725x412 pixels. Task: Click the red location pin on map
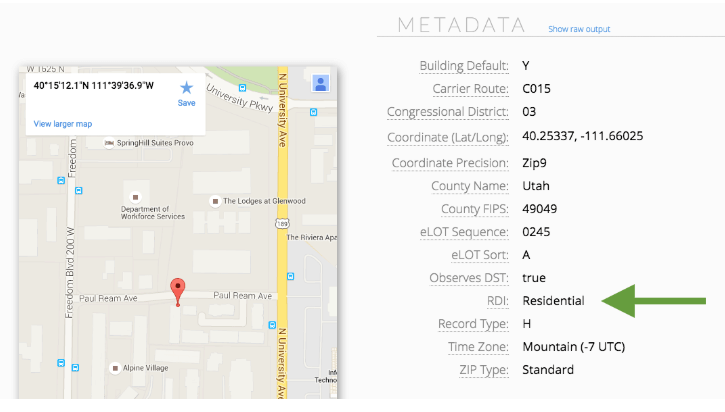click(178, 290)
